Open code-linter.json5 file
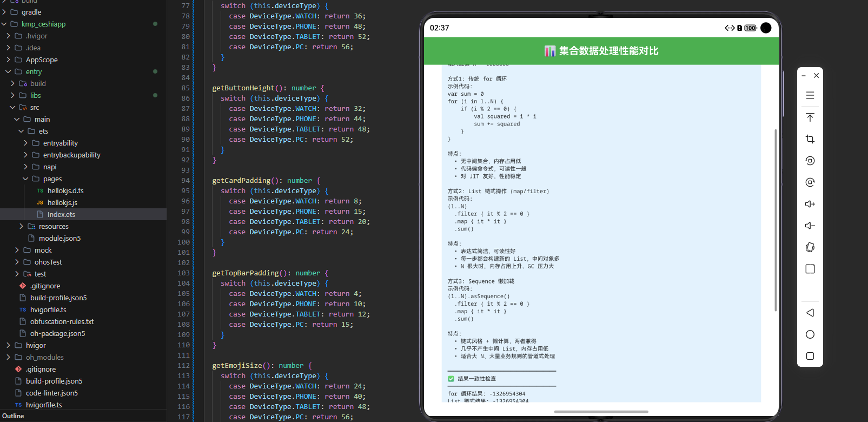 (x=83, y=393)
